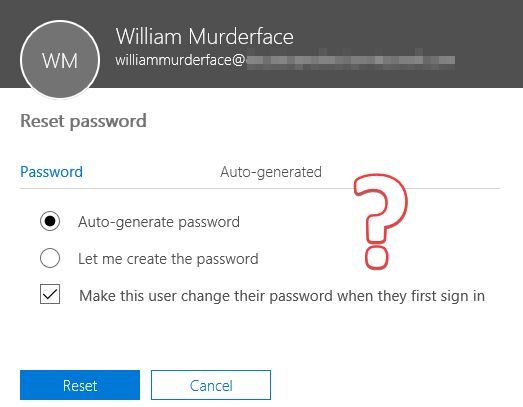Image resolution: width=523 pixels, height=407 pixels.
Task: Click the Let me create the password label
Action: click(x=168, y=259)
